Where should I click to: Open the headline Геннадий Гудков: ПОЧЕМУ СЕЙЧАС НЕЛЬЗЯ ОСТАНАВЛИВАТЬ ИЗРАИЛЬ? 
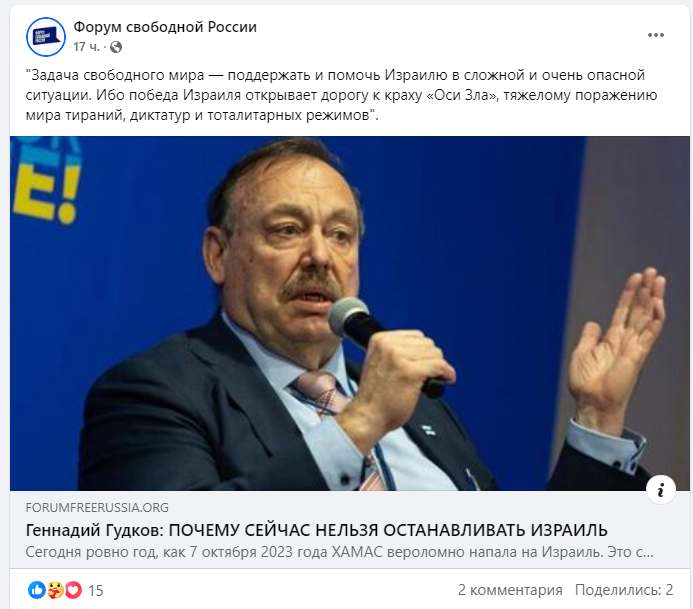[316, 530]
